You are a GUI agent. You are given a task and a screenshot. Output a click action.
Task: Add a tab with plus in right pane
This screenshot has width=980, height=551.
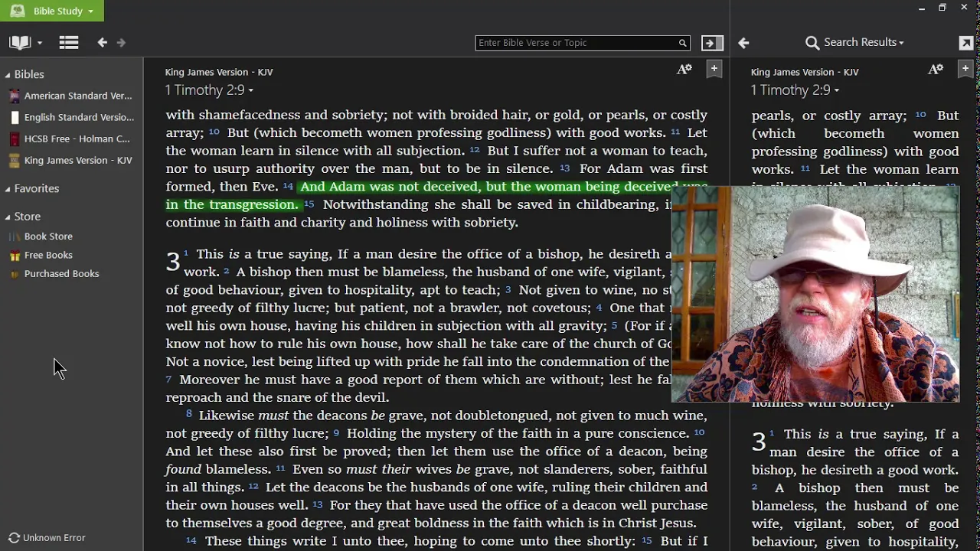coord(965,69)
